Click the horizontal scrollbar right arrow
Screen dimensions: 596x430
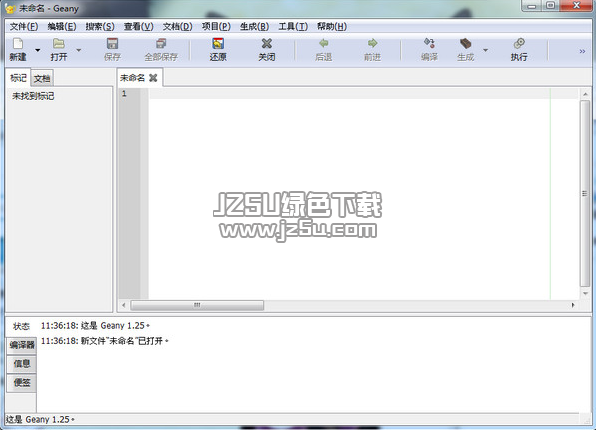(x=573, y=305)
